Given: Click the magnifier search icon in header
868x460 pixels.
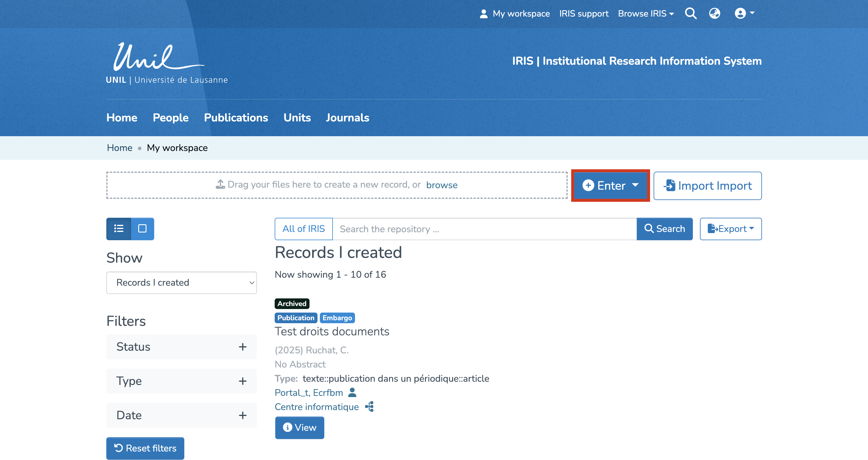Looking at the screenshot, I should (x=691, y=14).
